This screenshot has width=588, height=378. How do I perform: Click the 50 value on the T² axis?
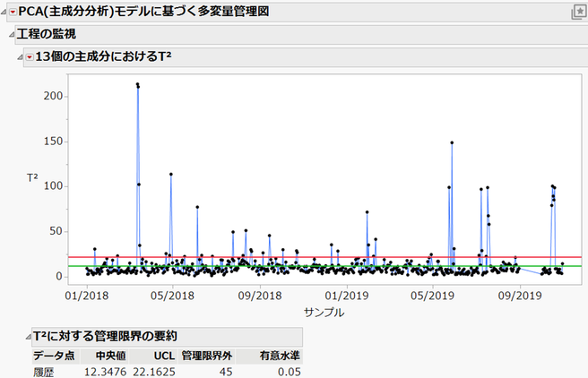pos(56,231)
